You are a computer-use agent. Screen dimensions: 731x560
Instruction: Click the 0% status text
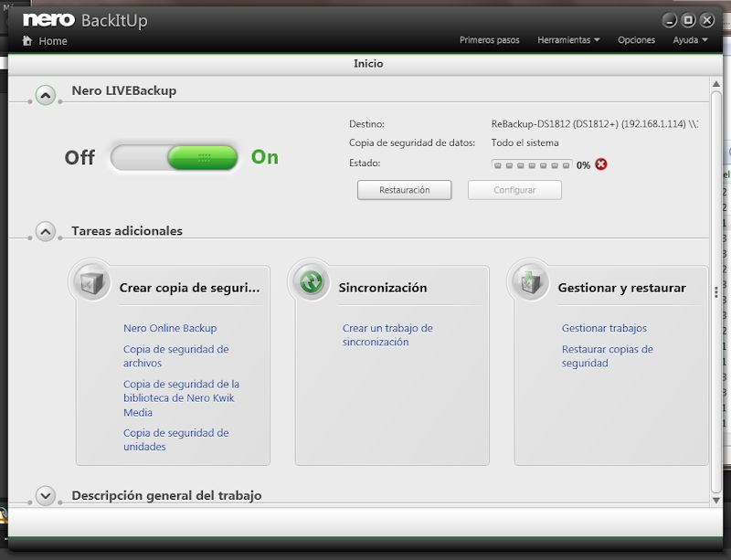pyautogui.click(x=583, y=165)
